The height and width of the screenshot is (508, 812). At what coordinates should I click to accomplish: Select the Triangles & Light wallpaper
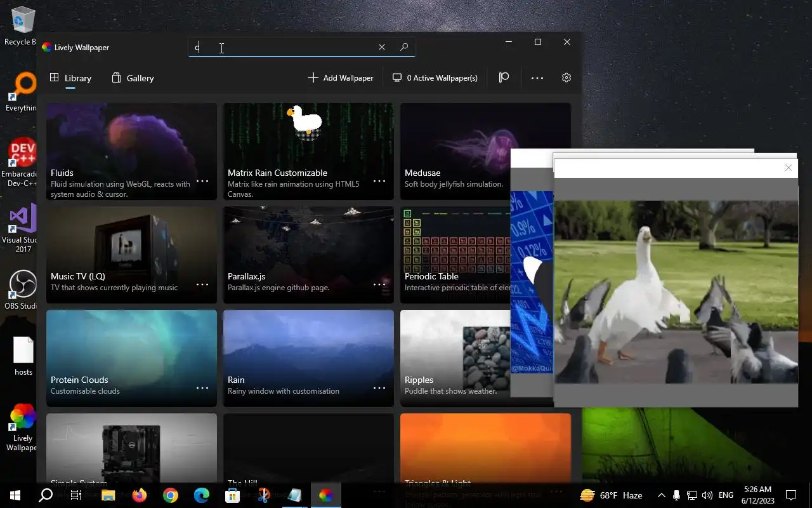(x=485, y=448)
